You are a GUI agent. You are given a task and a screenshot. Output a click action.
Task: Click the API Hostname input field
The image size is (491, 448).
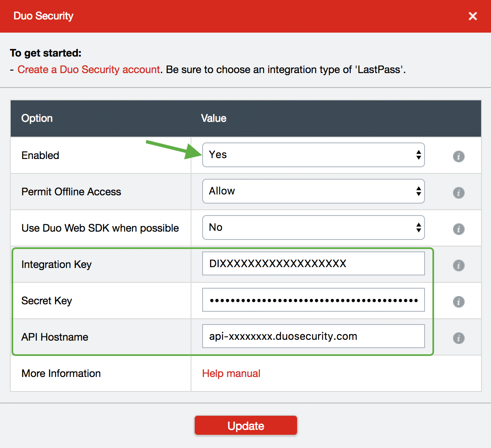point(314,336)
